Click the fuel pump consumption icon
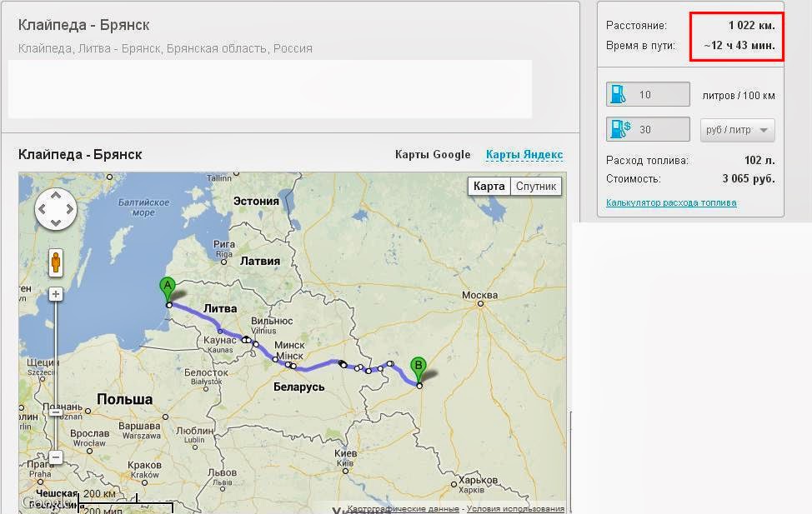Viewport: 812px width, 514px height. click(x=618, y=94)
